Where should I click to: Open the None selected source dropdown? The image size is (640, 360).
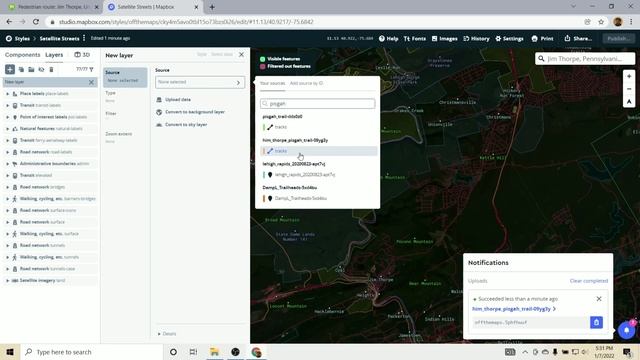(200, 82)
